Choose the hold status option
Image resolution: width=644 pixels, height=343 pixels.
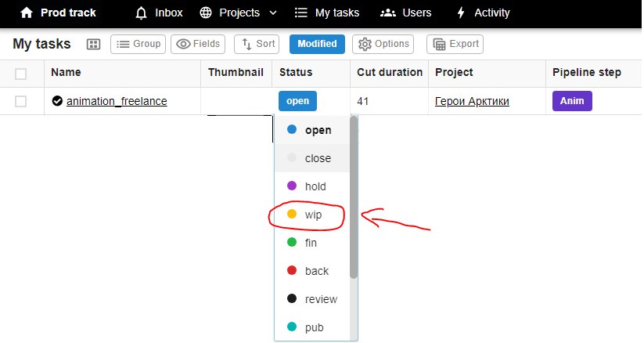point(315,186)
